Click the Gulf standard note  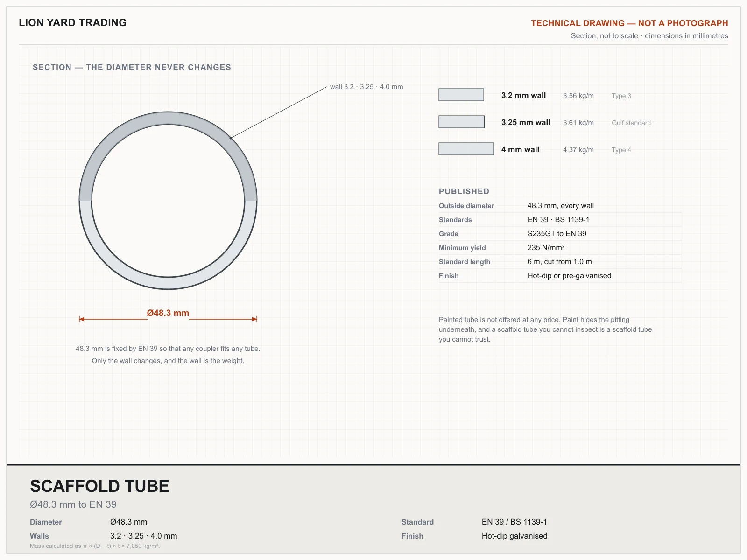(631, 123)
